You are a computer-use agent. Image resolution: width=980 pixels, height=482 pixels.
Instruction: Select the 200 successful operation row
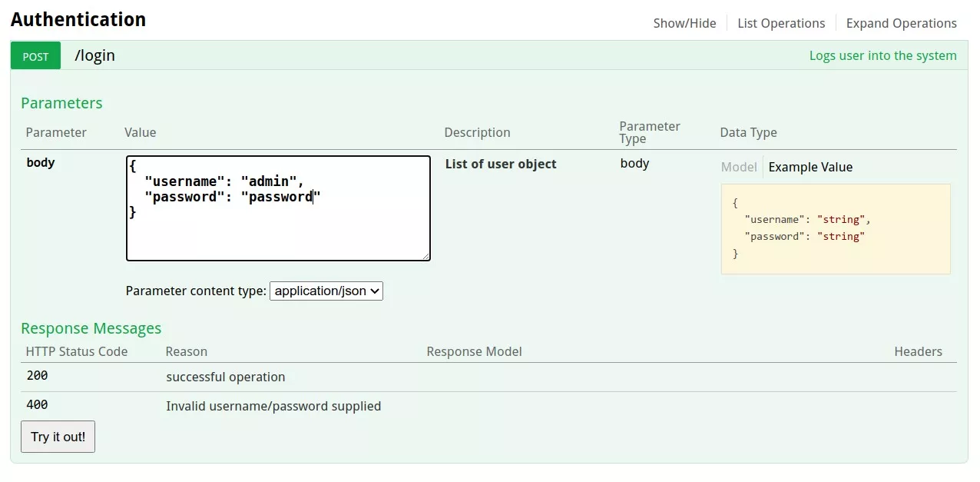225,377
